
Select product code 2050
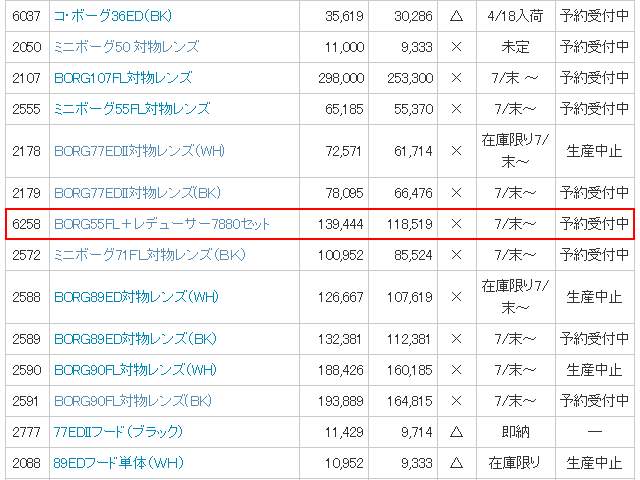27,47
